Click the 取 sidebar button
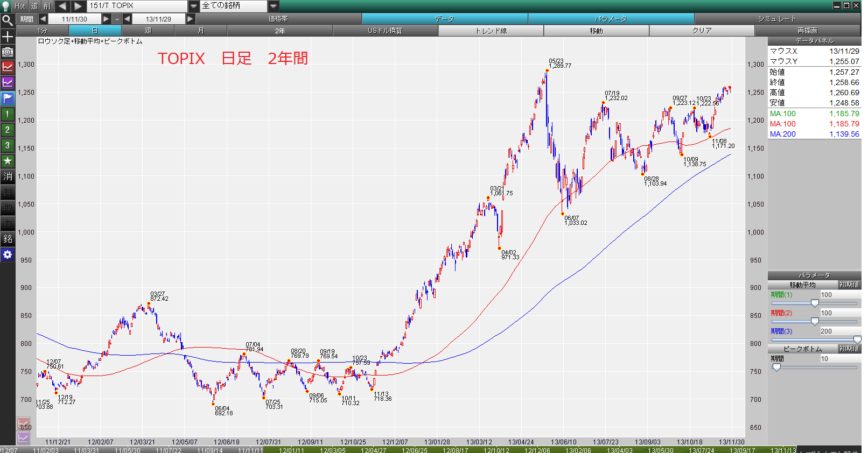Image resolution: width=868 pixels, height=453 pixels. [x=8, y=208]
